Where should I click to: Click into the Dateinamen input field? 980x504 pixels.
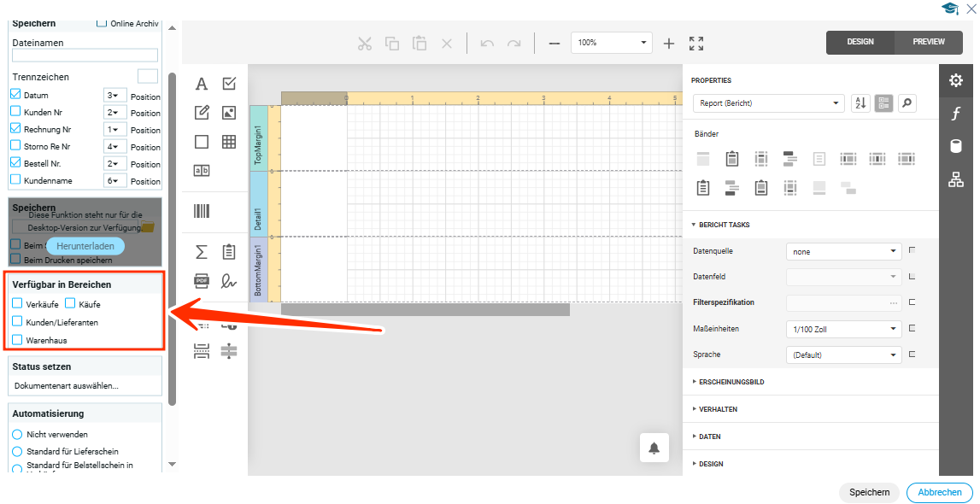tap(85, 56)
